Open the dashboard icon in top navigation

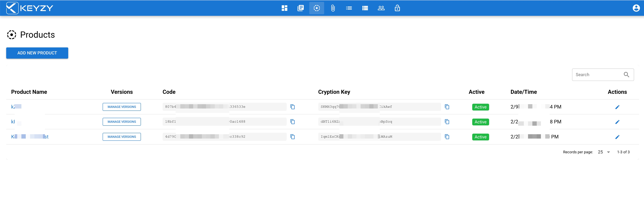coord(284,8)
